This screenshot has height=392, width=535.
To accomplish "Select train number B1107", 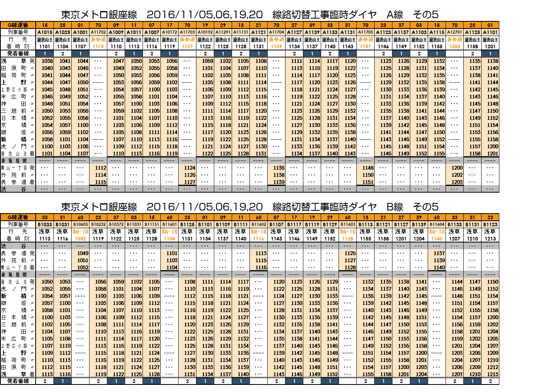I will click(x=276, y=224).
